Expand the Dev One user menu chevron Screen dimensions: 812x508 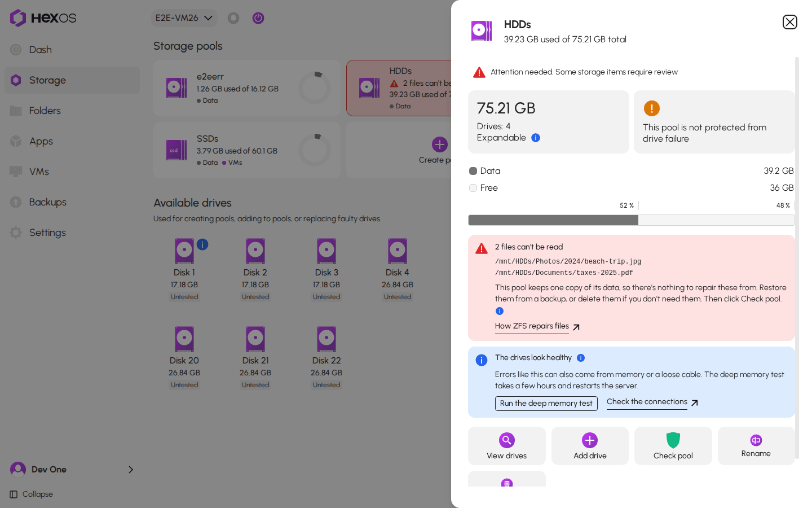point(131,470)
